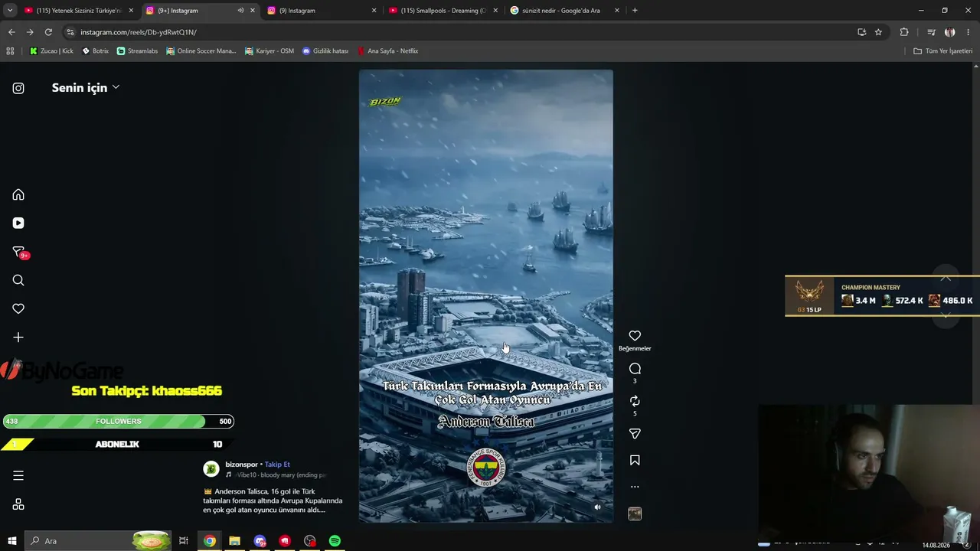Click the taskbar 'Ara' search box
The width and height of the screenshot is (980, 551).
(97, 541)
